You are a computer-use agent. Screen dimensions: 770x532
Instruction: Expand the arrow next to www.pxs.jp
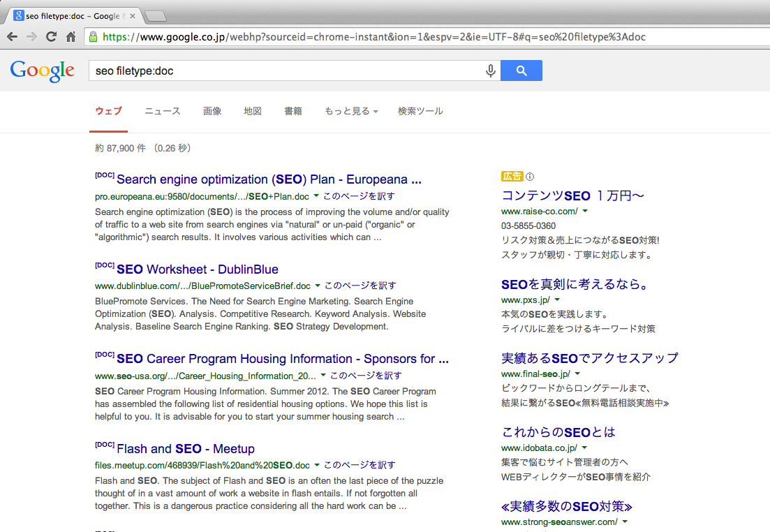pyautogui.click(x=557, y=300)
